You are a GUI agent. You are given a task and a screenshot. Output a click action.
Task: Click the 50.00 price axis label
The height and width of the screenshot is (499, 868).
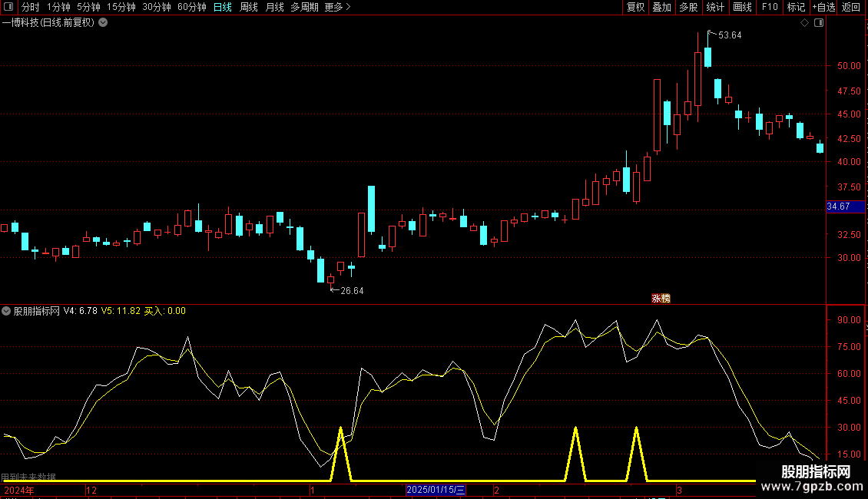click(849, 66)
